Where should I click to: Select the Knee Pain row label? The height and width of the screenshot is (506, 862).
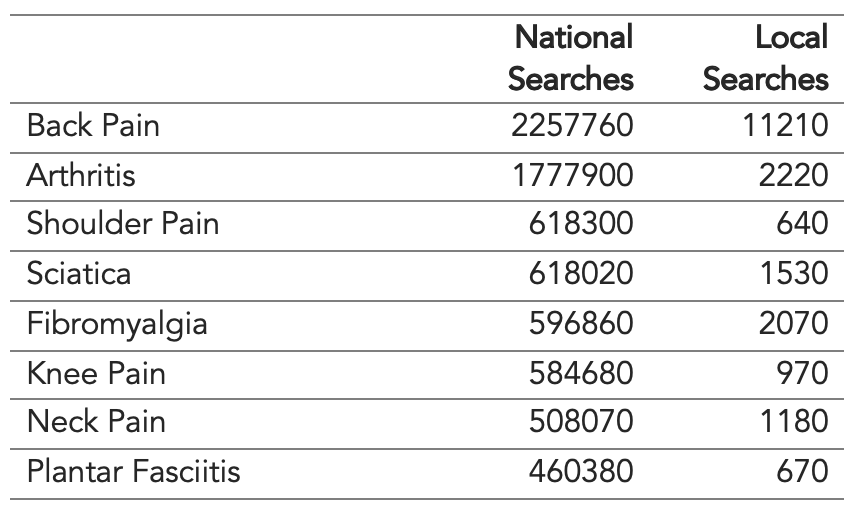pos(96,373)
